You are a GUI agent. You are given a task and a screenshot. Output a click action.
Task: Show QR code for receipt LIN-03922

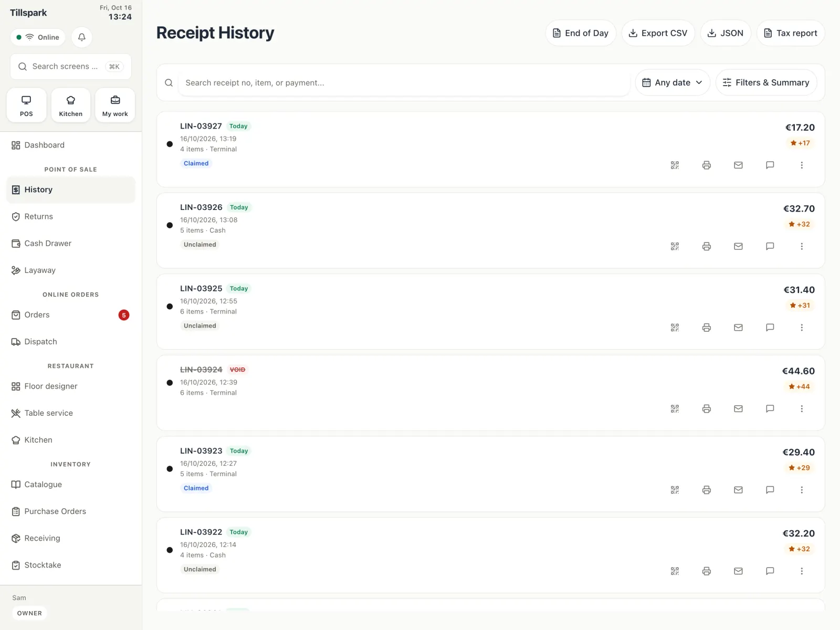(x=675, y=571)
